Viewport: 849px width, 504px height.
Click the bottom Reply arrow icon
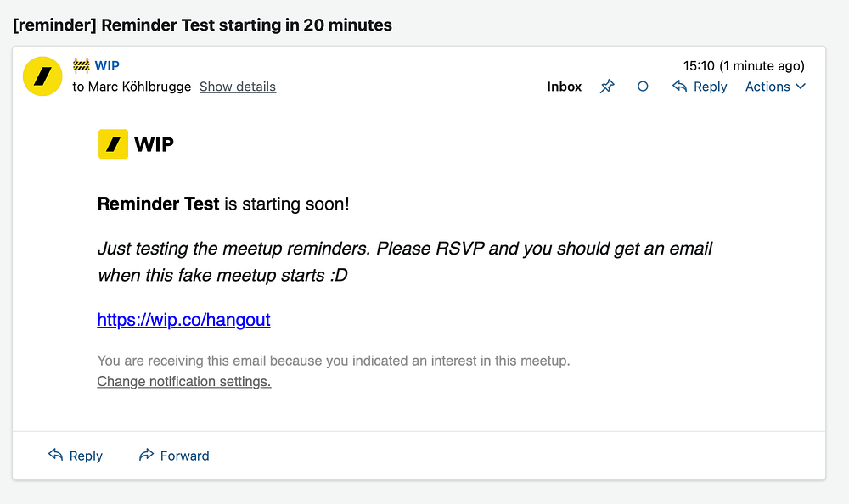point(56,456)
